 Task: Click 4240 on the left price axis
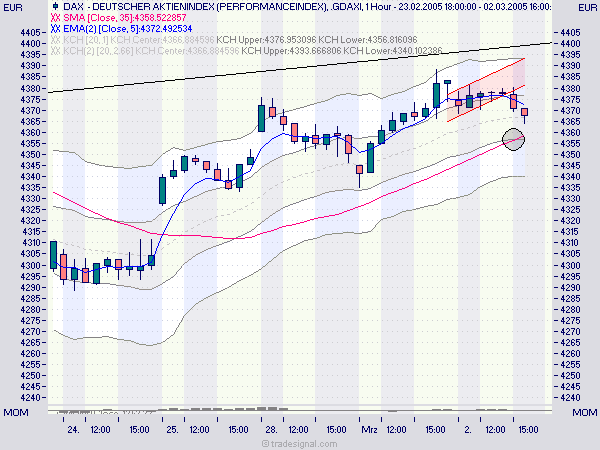(31, 398)
